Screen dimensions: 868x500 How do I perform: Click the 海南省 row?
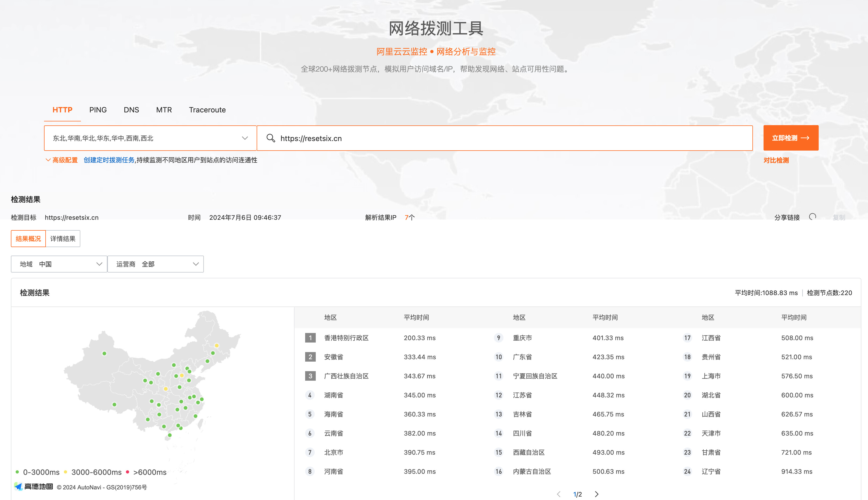(389, 414)
